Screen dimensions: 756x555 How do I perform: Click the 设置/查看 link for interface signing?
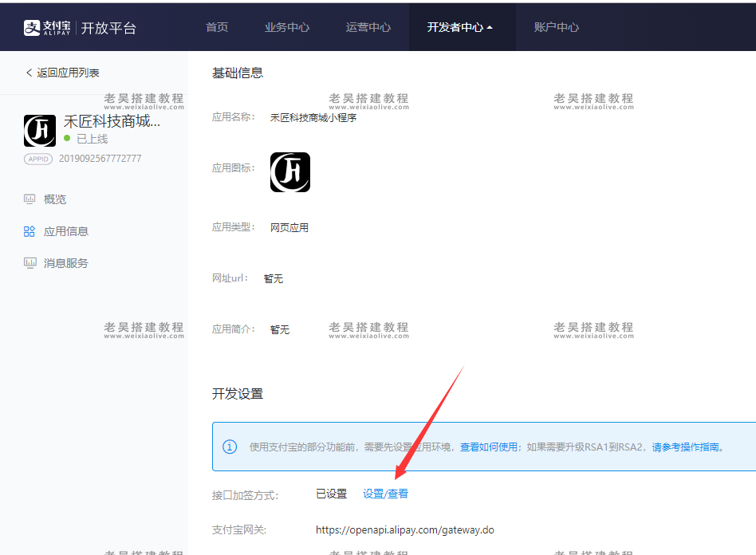[385, 494]
